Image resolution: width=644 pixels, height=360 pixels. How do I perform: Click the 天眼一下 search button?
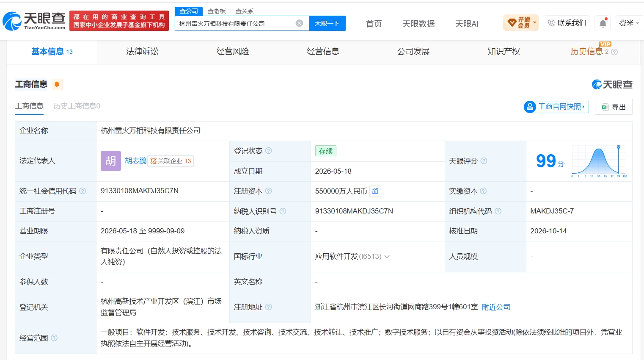(x=327, y=23)
